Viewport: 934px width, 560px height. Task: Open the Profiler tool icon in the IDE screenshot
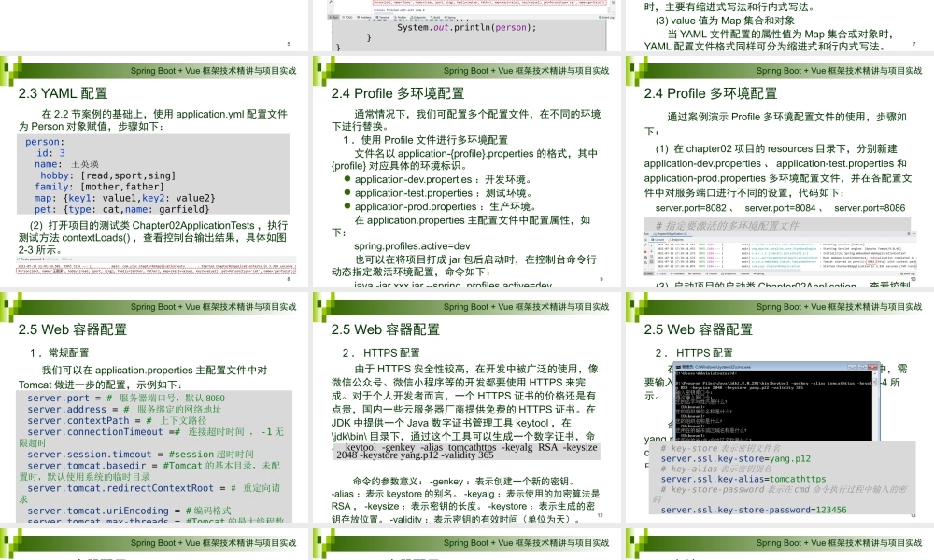(x=401, y=16)
